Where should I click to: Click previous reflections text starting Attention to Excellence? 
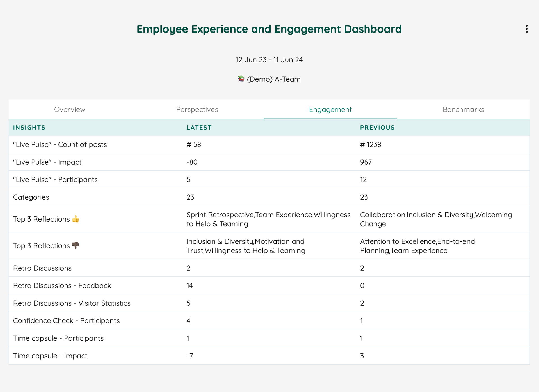(x=417, y=246)
